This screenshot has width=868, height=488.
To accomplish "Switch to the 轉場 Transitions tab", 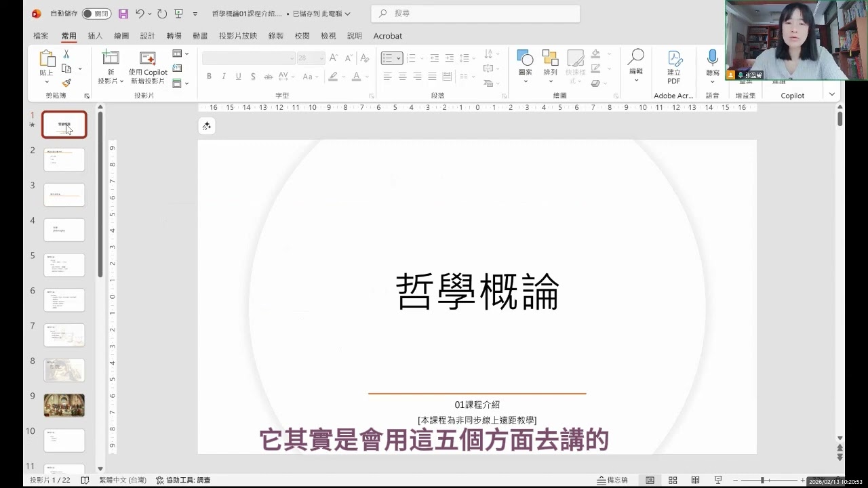I will tap(174, 36).
